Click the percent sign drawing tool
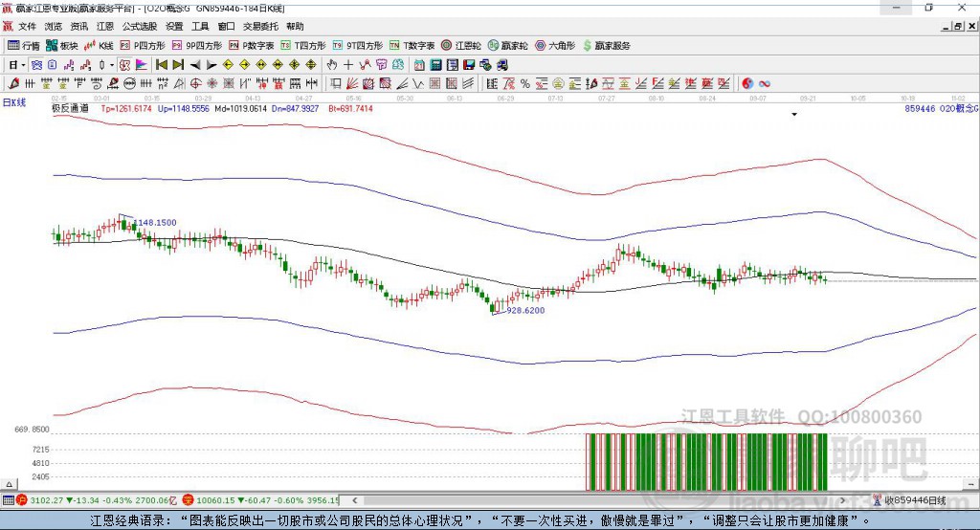Image resolution: width=980 pixels, height=530 pixels. coord(525,83)
